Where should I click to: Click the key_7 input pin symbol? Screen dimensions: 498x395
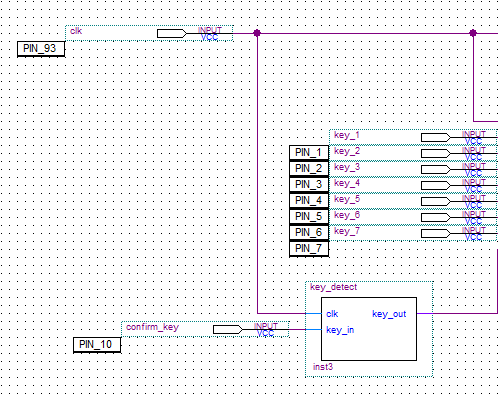coord(436,233)
